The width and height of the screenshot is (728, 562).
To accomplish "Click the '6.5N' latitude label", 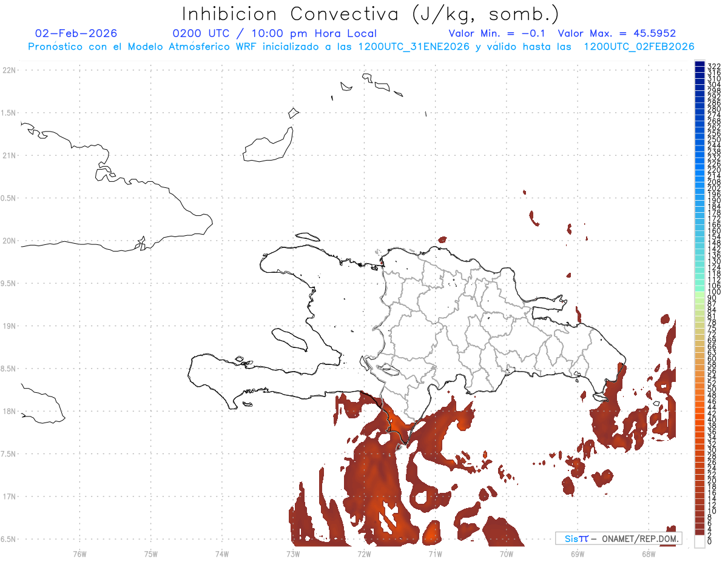I will point(8,539).
